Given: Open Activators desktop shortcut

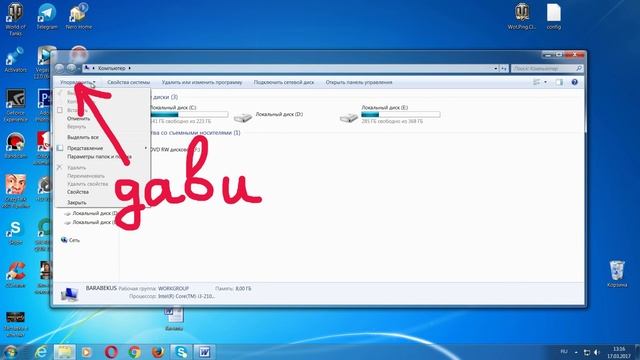Looking at the screenshot, I should [15, 60].
